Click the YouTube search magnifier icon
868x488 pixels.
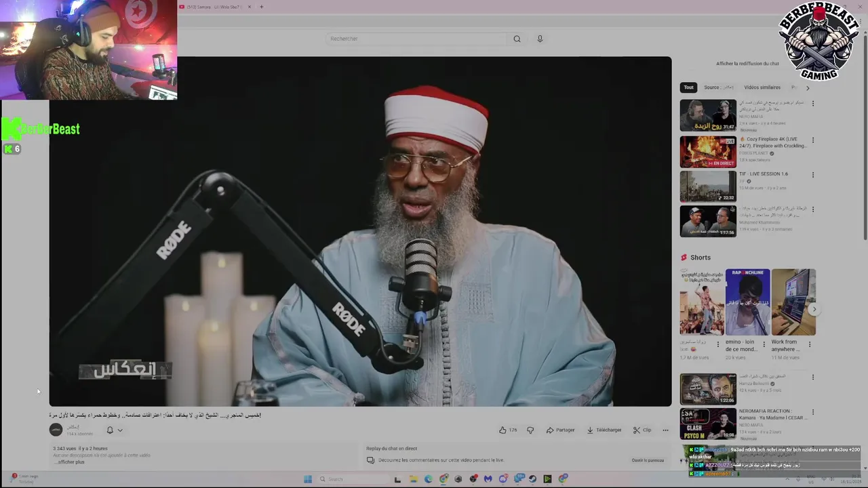[x=517, y=39]
